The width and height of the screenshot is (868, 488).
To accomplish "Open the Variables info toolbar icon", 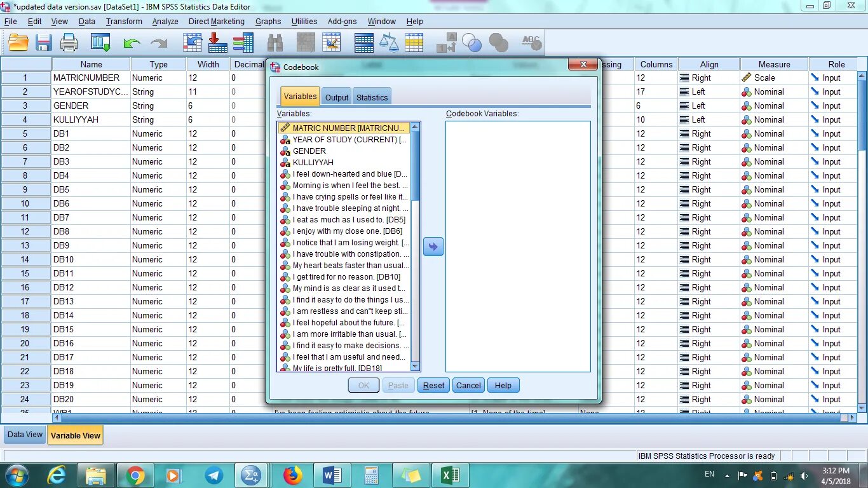I will pos(243,43).
